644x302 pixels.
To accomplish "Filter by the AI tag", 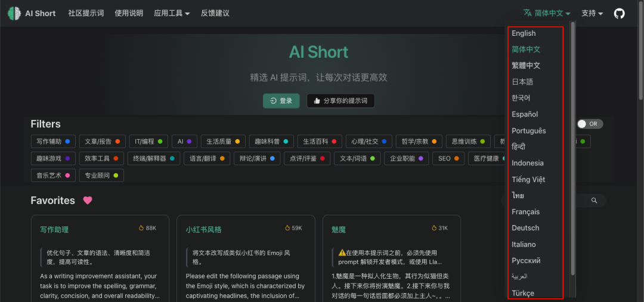I will 184,141.
